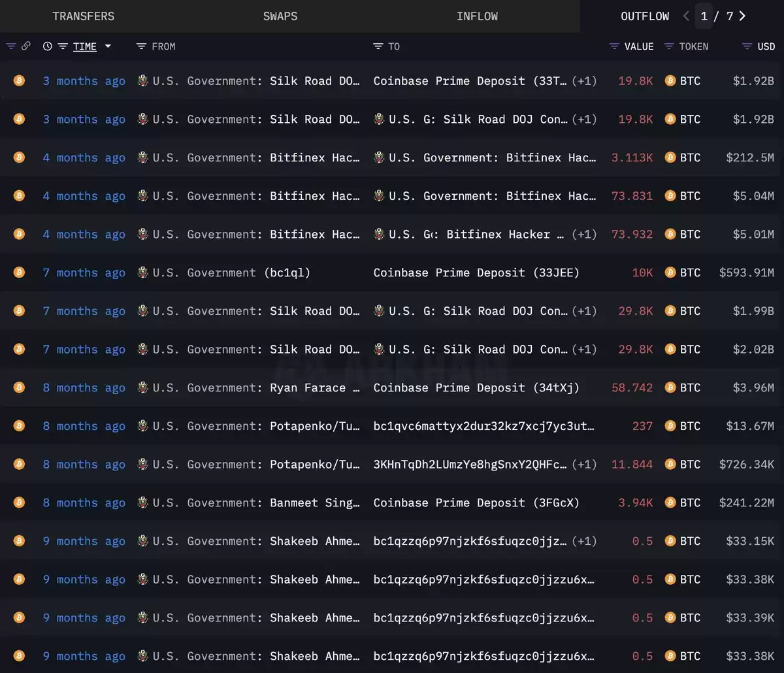Click the government seal icon on the bc1ql row
Screen dimensions: 784x673
pos(143,272)
